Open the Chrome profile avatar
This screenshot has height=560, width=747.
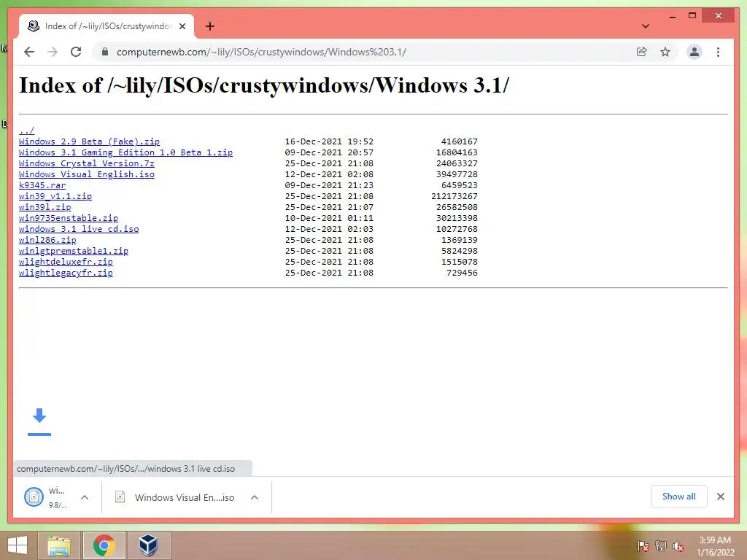pos(694,52)
